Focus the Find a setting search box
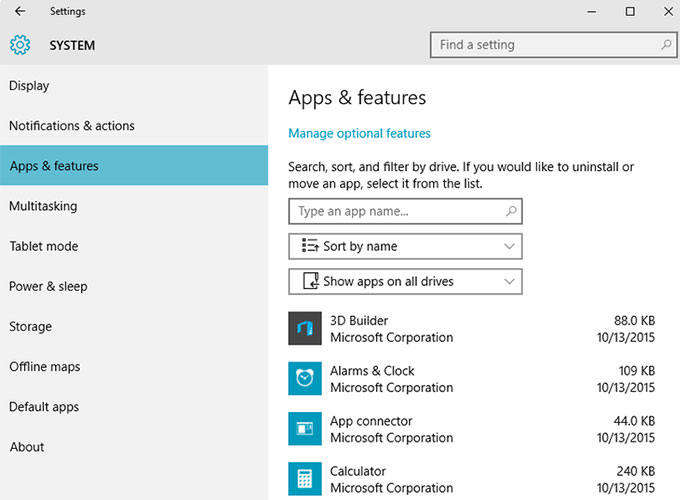This screenshot has height=500, width=680. [x=553, y=44]
